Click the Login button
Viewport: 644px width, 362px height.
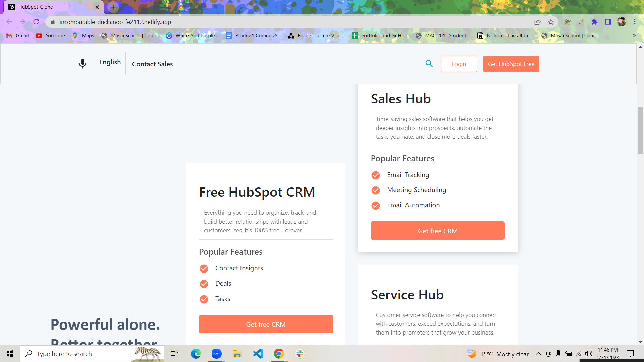click(459, 64)
